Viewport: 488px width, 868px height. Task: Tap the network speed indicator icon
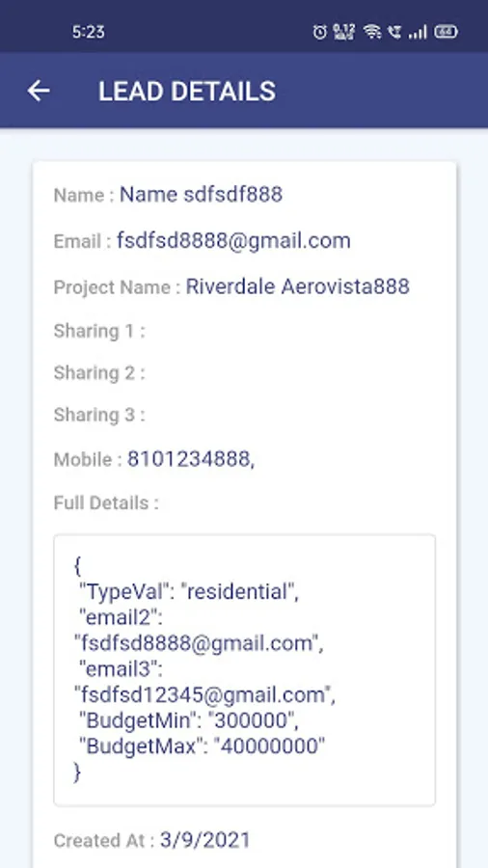tap(343, 32)
